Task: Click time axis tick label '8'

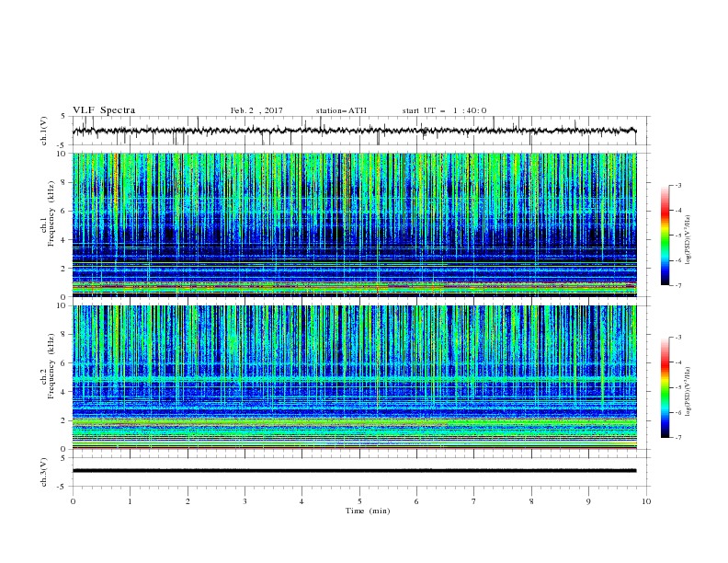Action: click(531, 501)
